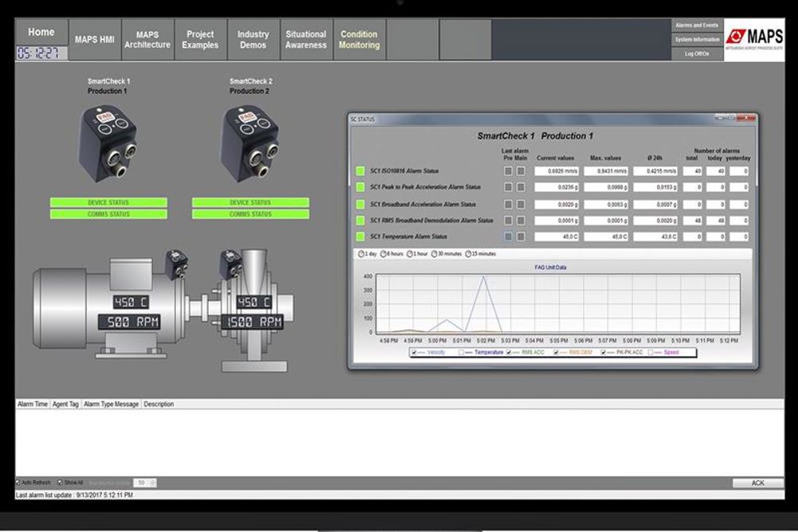Enable the Temperature series checkbox
The height and width of the screenshot is (532, 798).
(461, 352)
